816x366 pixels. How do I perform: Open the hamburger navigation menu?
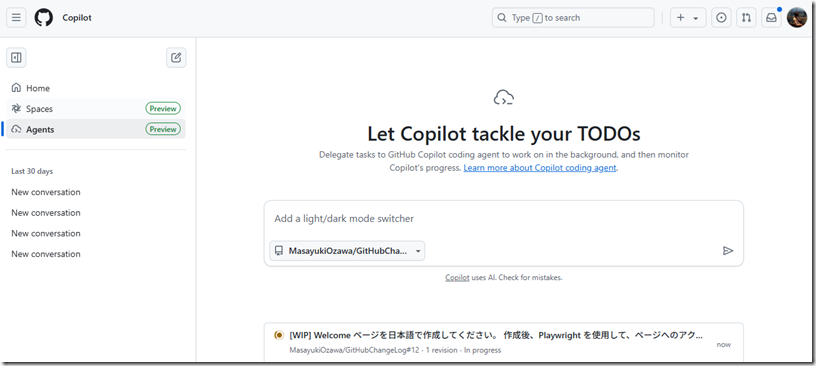click(x=16, y=18)
